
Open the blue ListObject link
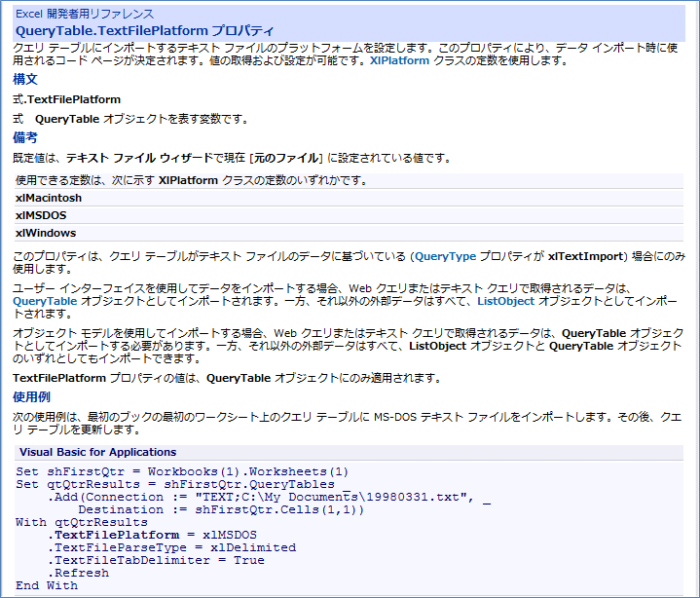tap(505, 301)
